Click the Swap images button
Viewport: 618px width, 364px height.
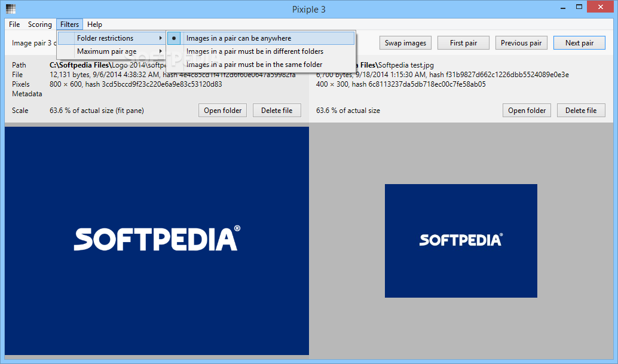[405, 43]
